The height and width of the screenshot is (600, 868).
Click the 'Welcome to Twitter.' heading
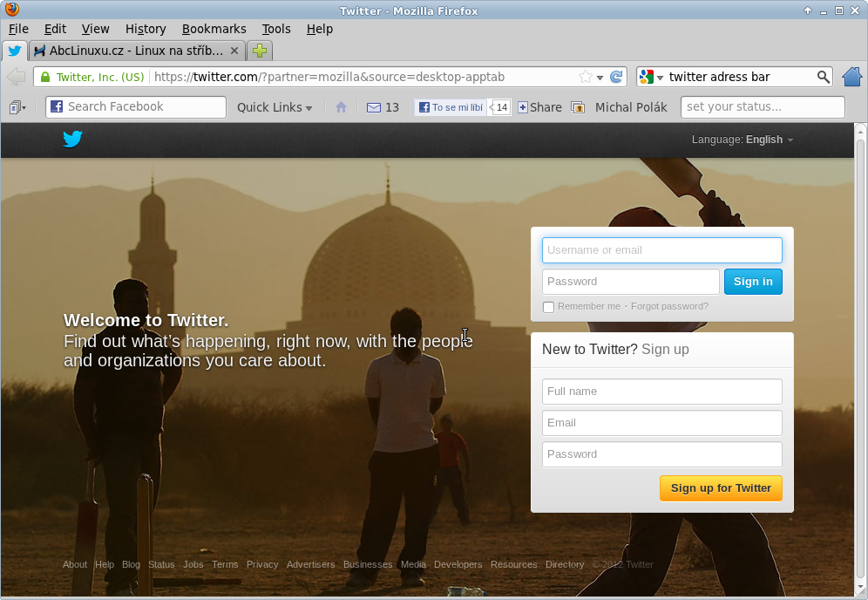tap(146, 320)
